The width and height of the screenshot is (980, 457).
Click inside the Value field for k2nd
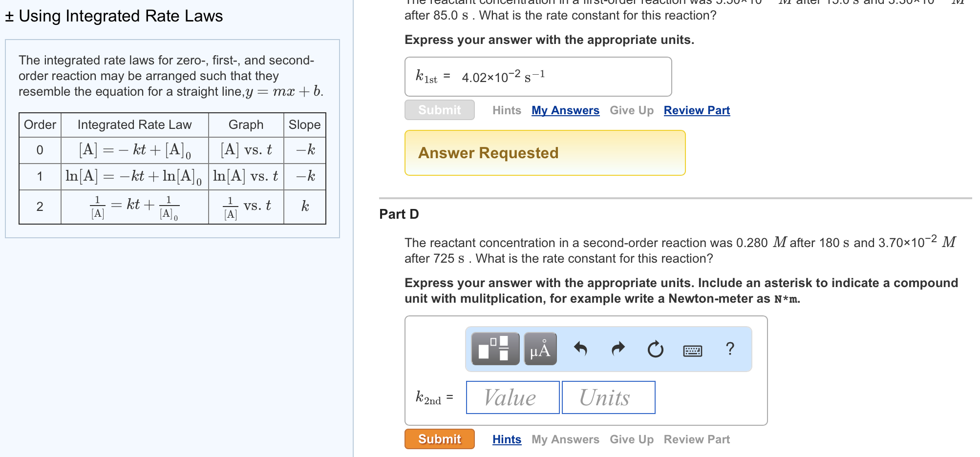512,397
